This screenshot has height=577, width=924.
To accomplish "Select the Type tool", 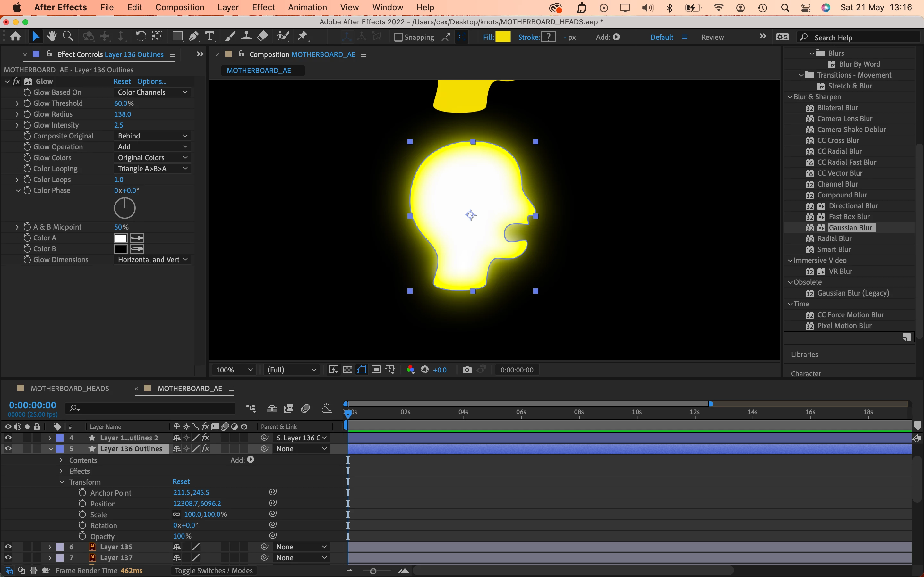I will (210, 37).
